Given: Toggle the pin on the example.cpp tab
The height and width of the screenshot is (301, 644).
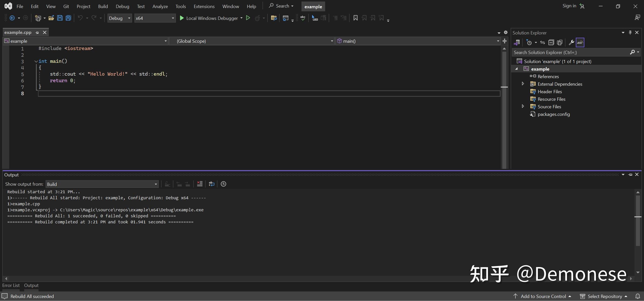Looking at the screenshot, I should coord(37,32).
